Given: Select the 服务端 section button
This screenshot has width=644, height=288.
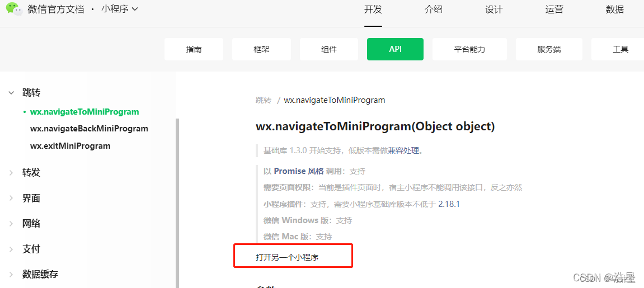Looking at the screenshot, I should [549, 49].
